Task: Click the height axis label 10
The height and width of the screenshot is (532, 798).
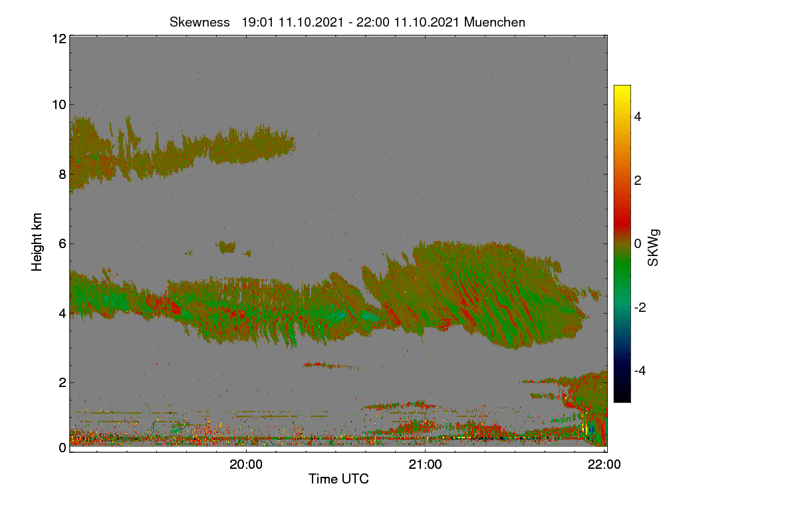Action: 58,104
